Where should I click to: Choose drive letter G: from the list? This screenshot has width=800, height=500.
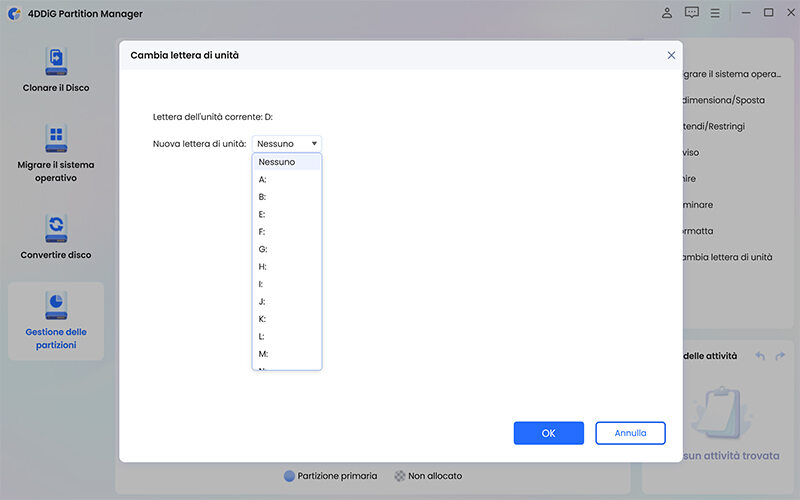point(287,249)
